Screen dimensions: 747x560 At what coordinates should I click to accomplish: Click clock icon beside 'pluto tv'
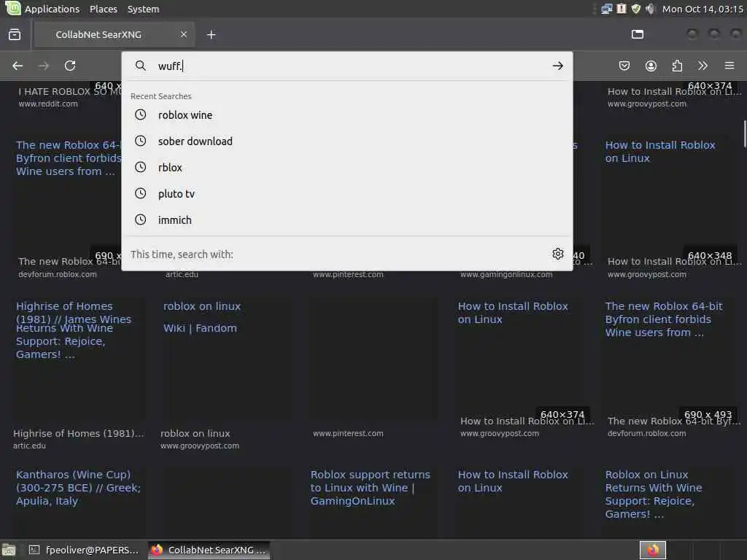pyautogui.click(x=141, y=192)
